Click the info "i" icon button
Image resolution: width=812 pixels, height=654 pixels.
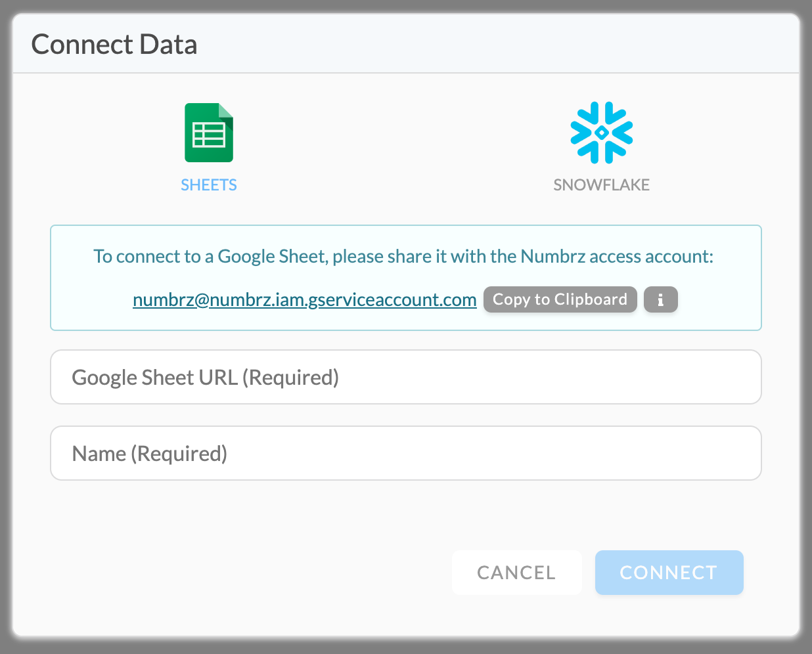coord(660,299)
